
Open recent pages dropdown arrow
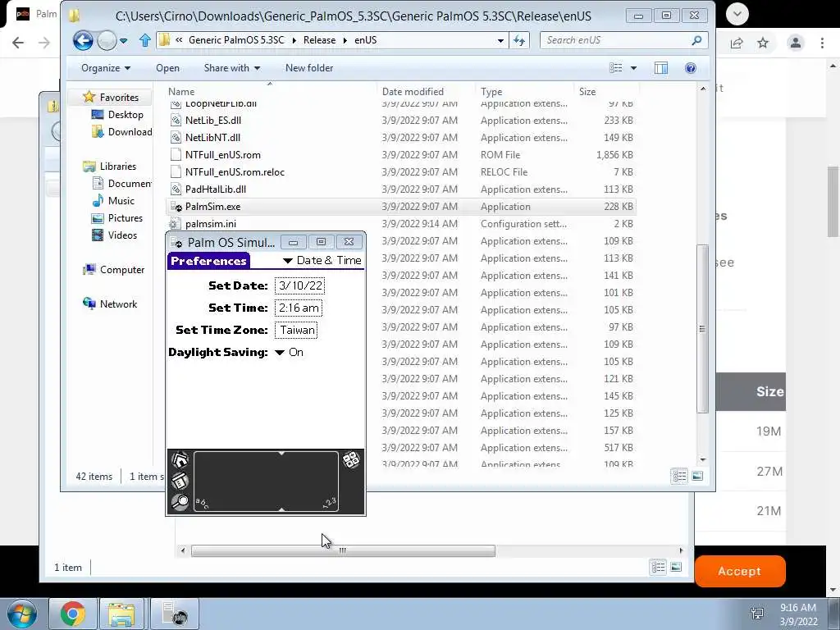click(x=124, y=41)
